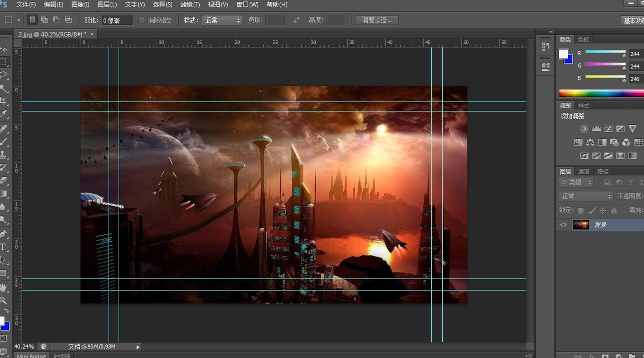The width and height of the screenshot is (644, 358).
Task: Select the Eyedropper tool in the toolbox
Action: click(4, 114)
